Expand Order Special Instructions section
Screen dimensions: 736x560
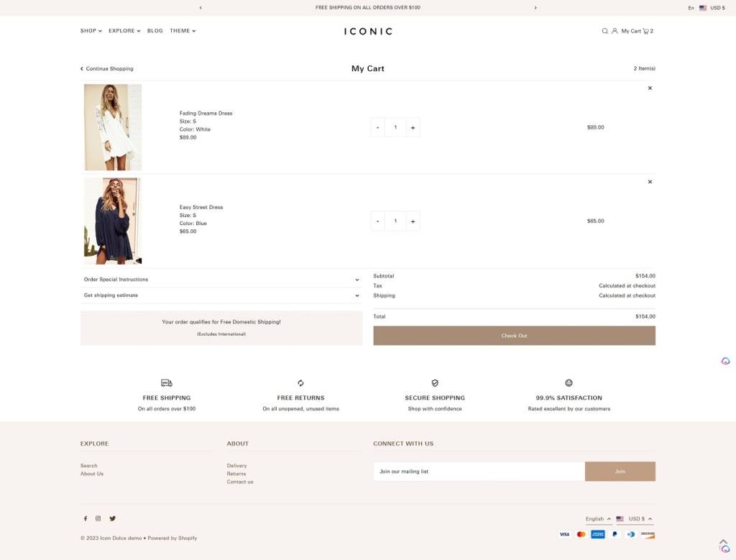tap(221, 280)
